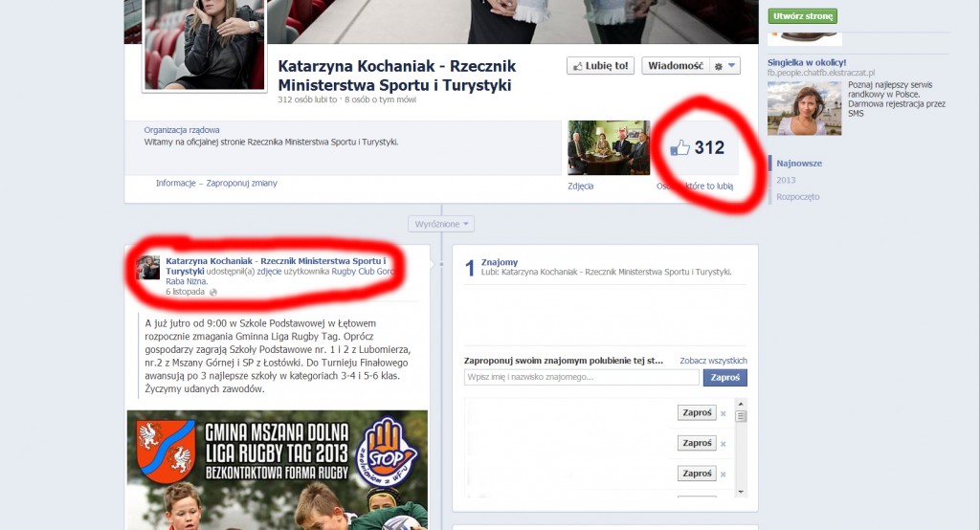The height and width of the screenshot is (530, 980).
Task: Send a message with Wiadomość button
Action: (676, 66)
